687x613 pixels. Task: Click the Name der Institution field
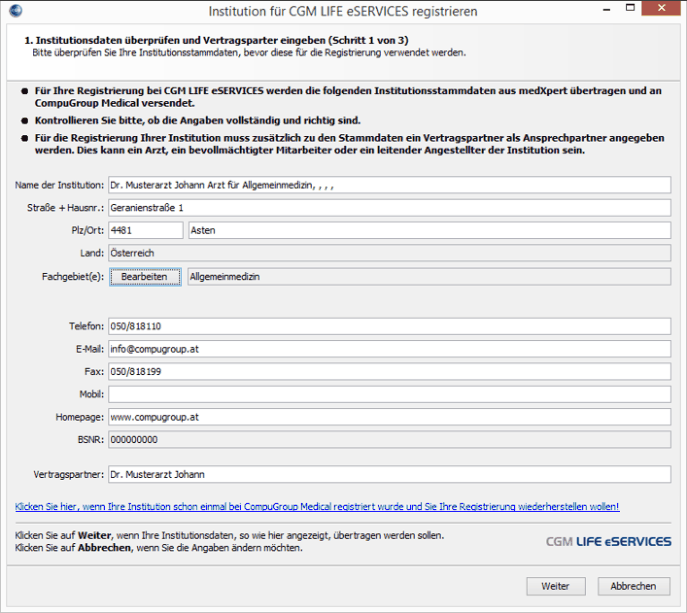click(390, 185)
